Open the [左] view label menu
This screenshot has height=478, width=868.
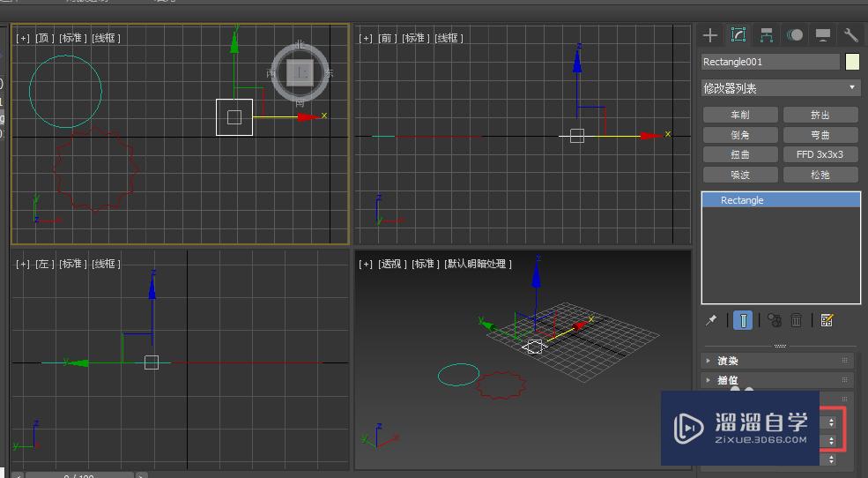45,264
